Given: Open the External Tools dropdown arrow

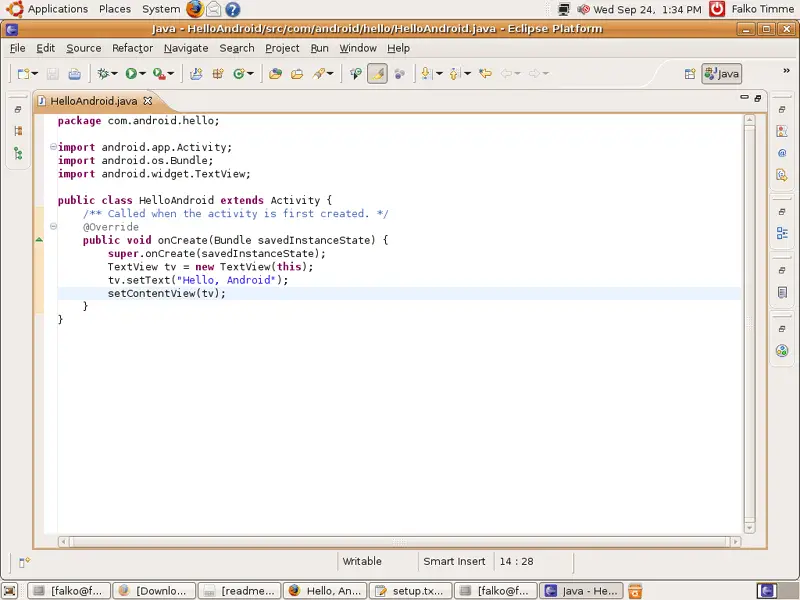Looking at the screenshot, I should pos(171,74).
